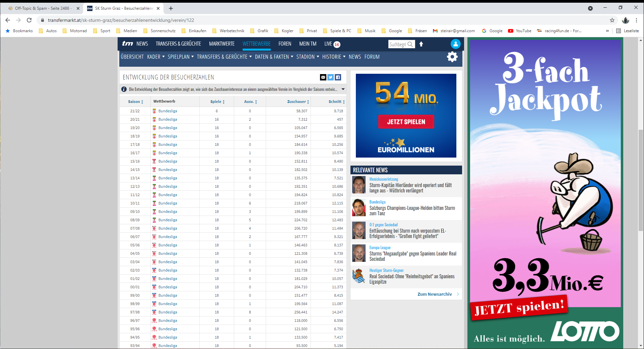Sort table by Ausv. column

(250, 102)
